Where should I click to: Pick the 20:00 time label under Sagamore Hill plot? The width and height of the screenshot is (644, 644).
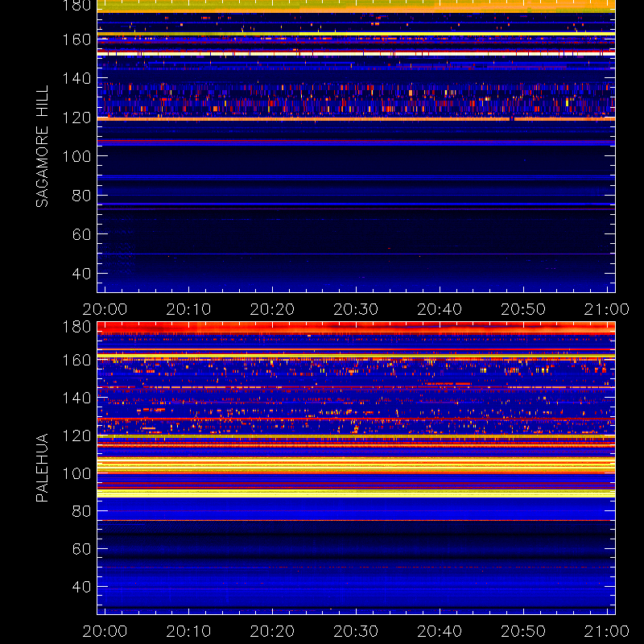click(105, 309)
